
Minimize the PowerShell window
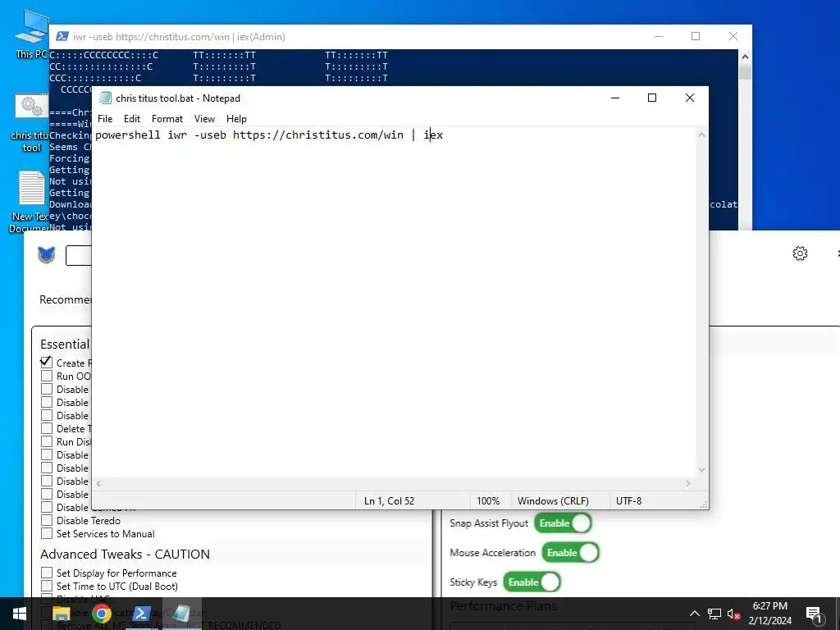(x=659, y=36)
